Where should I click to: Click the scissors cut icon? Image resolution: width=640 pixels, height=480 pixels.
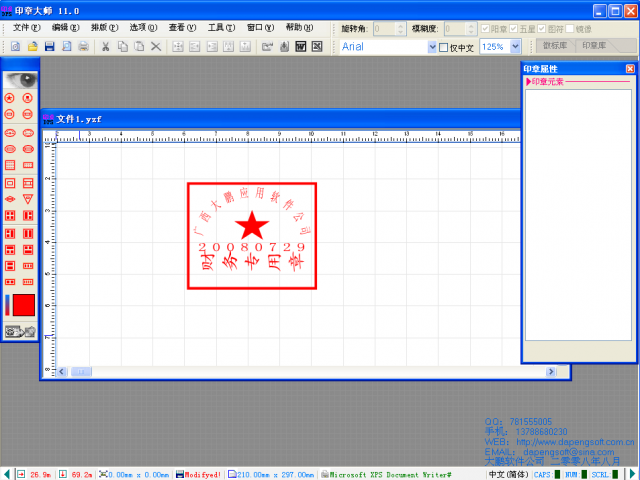point(106,47)
